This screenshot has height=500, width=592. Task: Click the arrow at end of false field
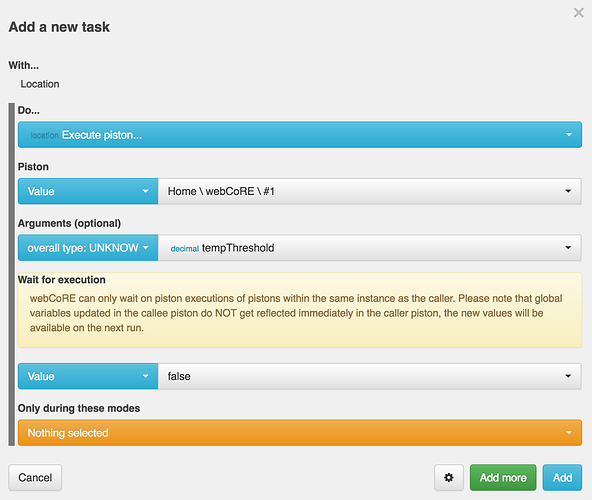tap(568, 376)
